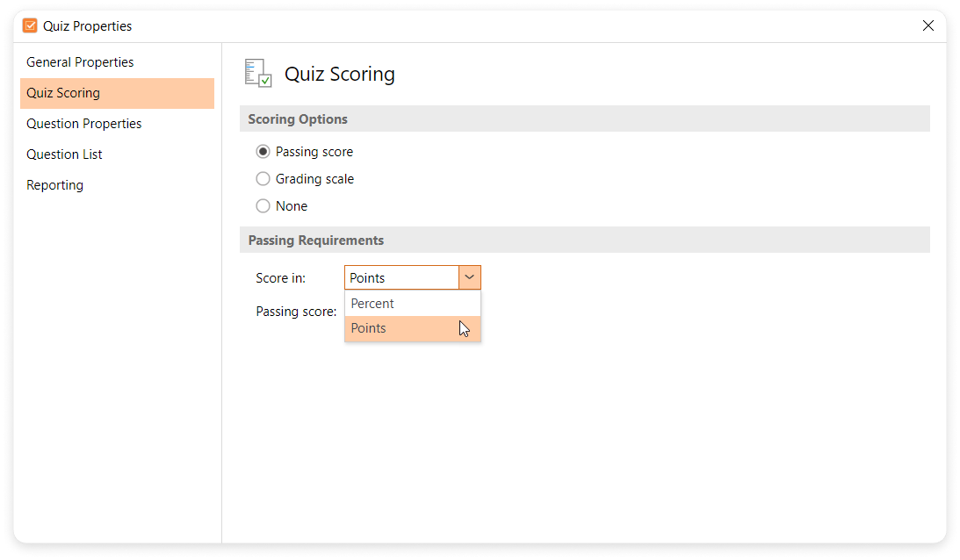Switch to the Question Properties section
Screen dimensions: 960x560
[x=83, y=124]
